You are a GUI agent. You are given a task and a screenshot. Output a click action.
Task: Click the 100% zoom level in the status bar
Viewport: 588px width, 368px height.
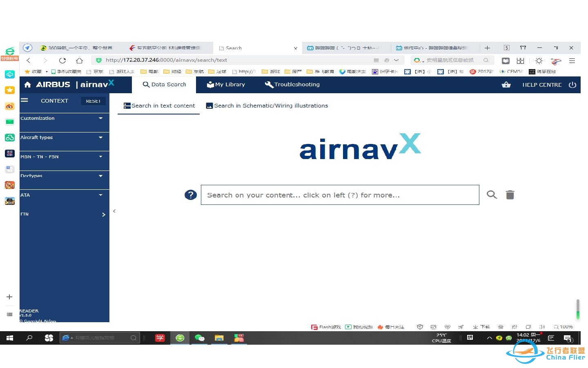(563, 327)
